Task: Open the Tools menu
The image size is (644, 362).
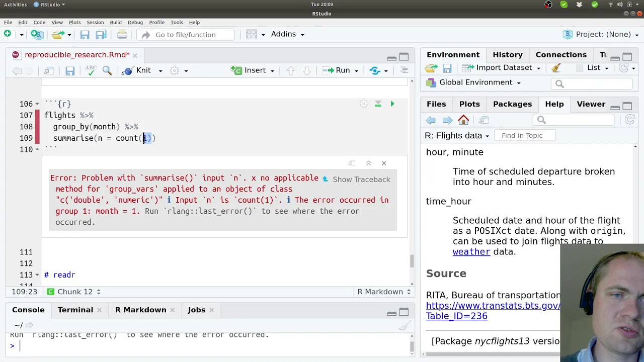Action: [177, 22]
